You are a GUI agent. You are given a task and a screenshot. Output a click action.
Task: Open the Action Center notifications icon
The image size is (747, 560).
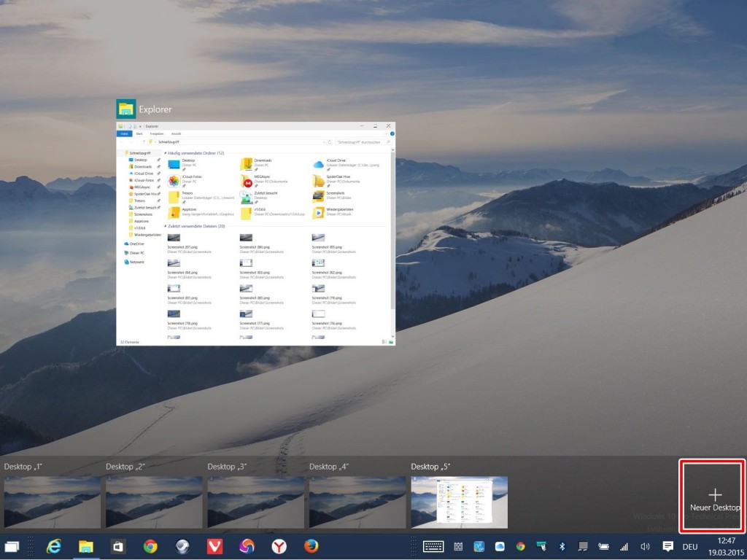tap(667, 546)
